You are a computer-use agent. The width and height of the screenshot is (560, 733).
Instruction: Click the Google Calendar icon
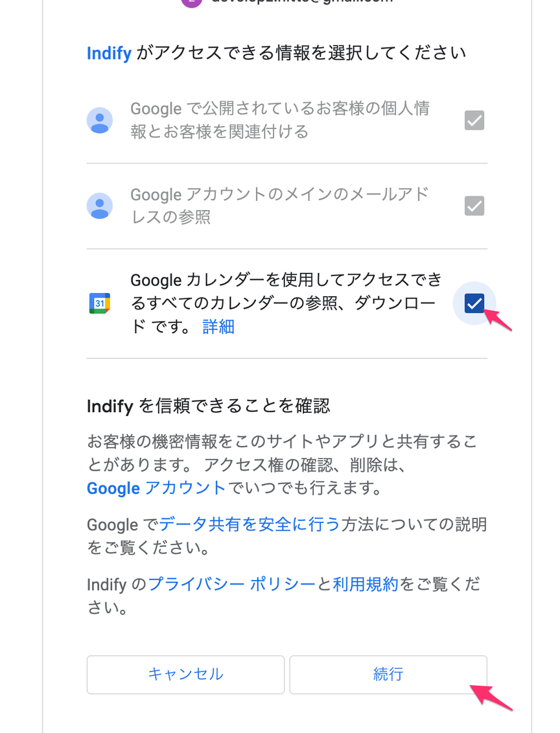100,303
